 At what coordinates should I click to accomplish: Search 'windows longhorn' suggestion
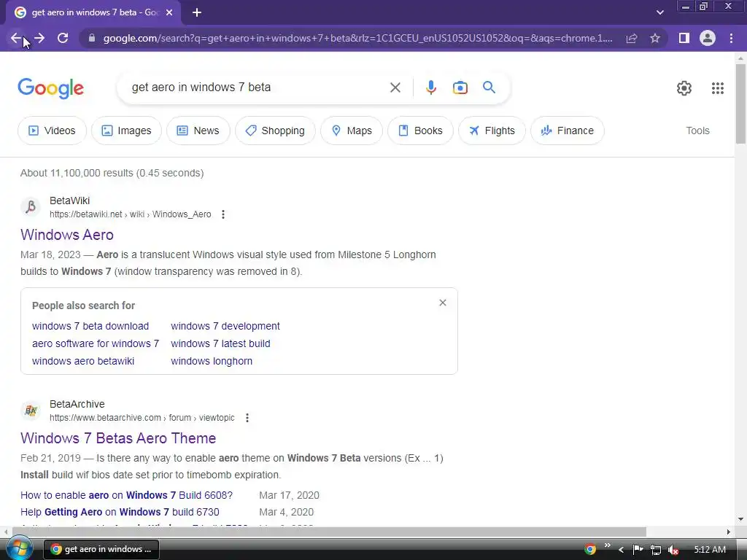212,361
